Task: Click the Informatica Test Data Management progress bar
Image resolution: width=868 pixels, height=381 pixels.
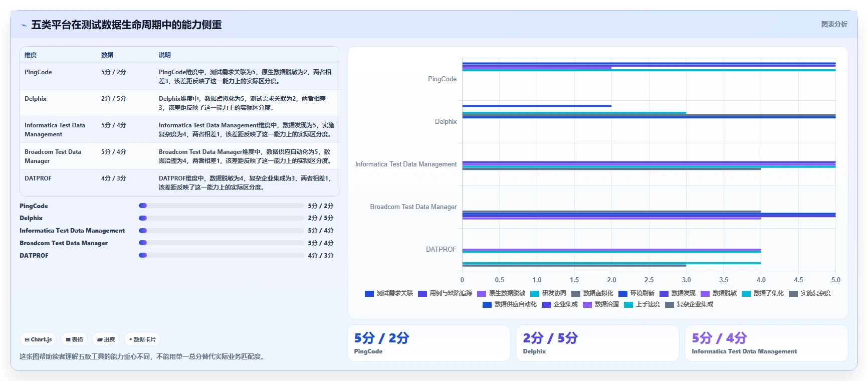Action: [222, 231]
